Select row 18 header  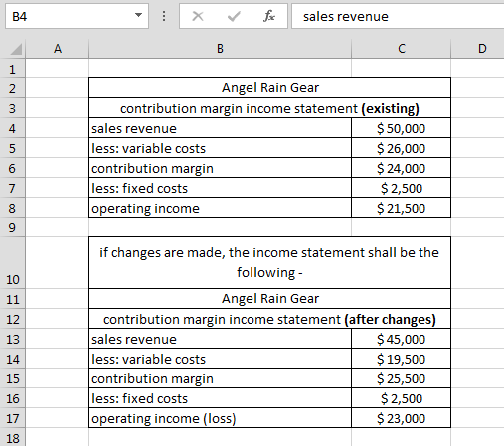pos(12,437)
